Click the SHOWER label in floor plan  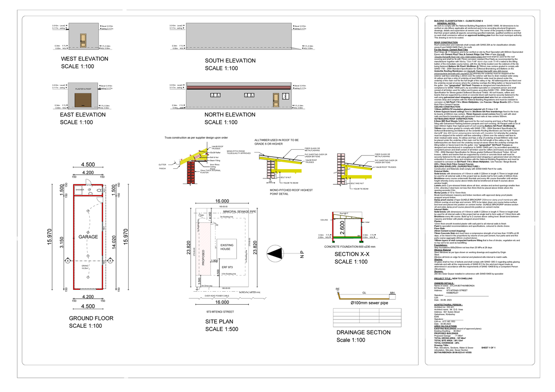[x=80, y=190]
